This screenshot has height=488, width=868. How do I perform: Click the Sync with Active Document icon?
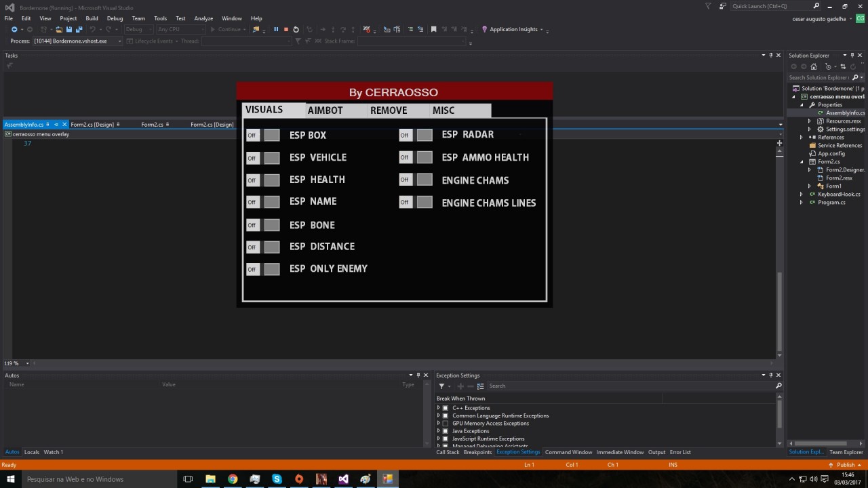pyautogui.click(x=844, y=66)
